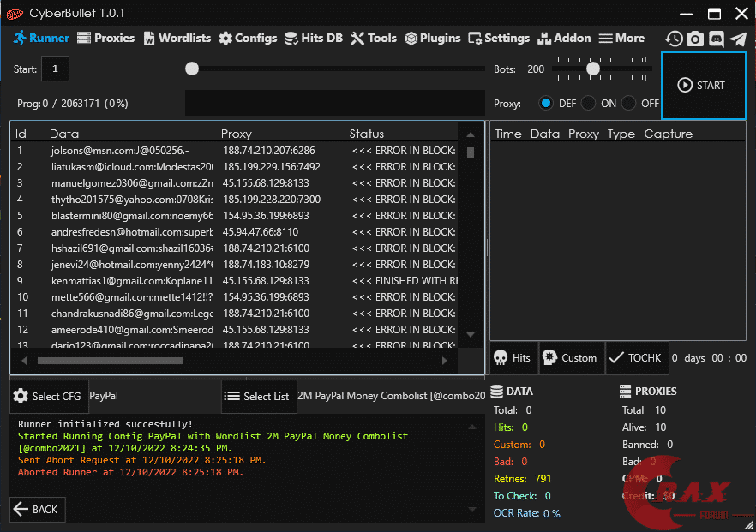
Task: Click the camera screenshot icon
Action: (x=695, y=39)
